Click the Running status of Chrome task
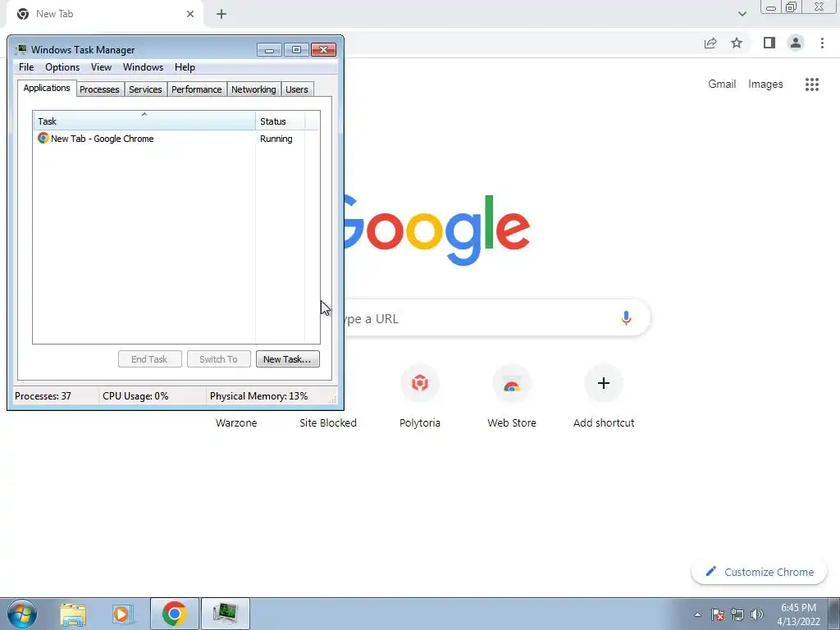 click(276, 139)
